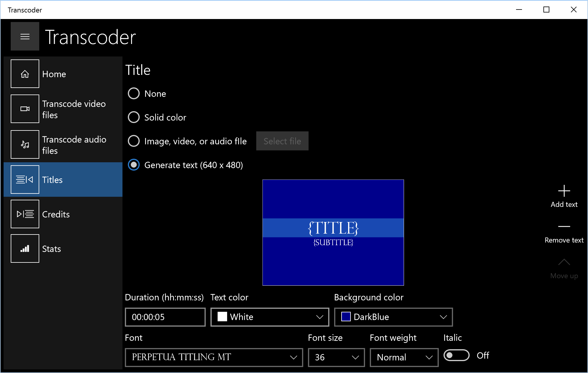Choose Image, video, or audio file option
Screen dimensions: 588x373
[134, 141]
